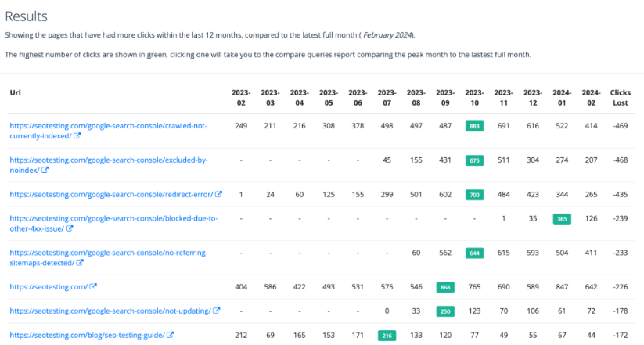The height and width of the screenshot is (345, 644).
Task: Click green 365 badge in 2024-01 column
Action: (x=562, y=218)
